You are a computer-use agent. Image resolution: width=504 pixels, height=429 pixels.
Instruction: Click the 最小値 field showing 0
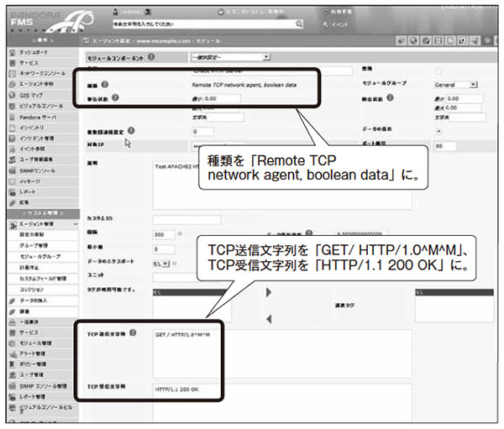pos(164,249)
